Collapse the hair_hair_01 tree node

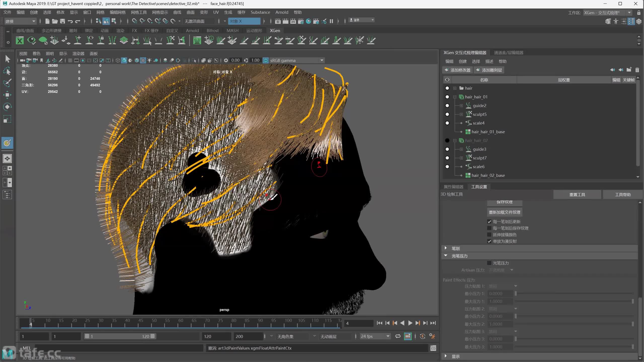coord(455,97)
